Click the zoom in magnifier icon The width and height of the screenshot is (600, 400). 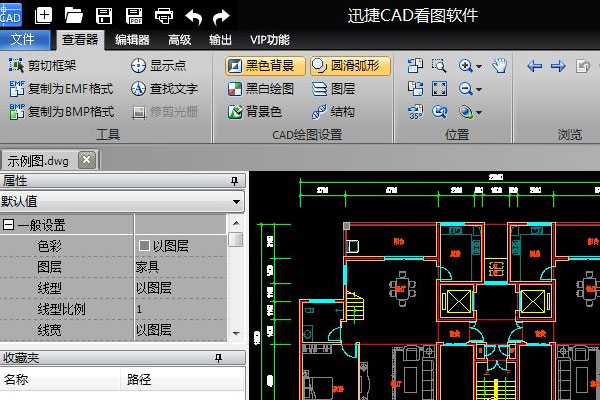click(466, 66)
